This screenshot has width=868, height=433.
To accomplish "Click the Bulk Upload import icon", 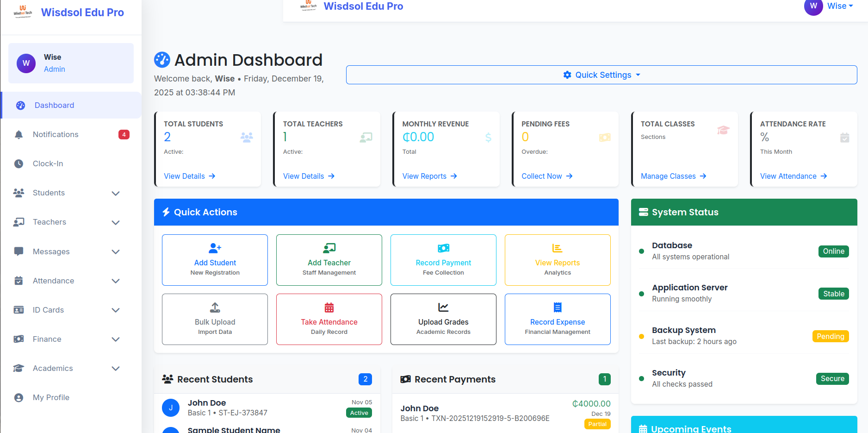I will coord(214,307).
